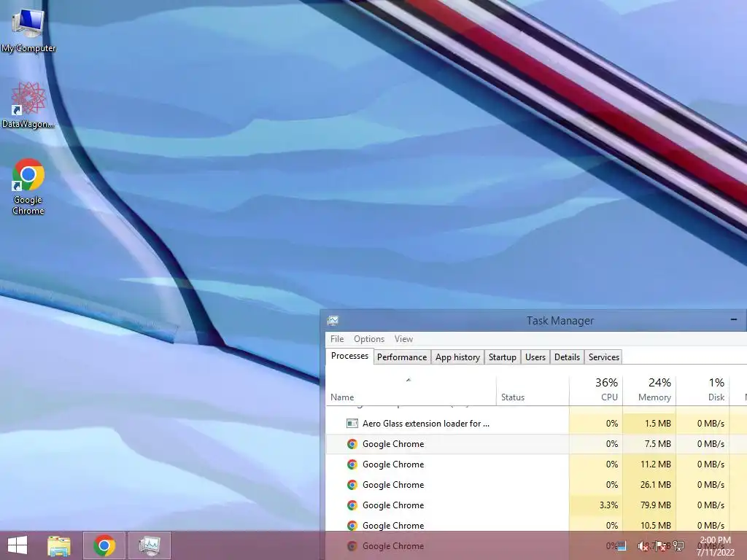Click Chrome icon in the 79.9 MB row
Image resolution: width=747 pixels, height=560 pixels.
[352, 505]
